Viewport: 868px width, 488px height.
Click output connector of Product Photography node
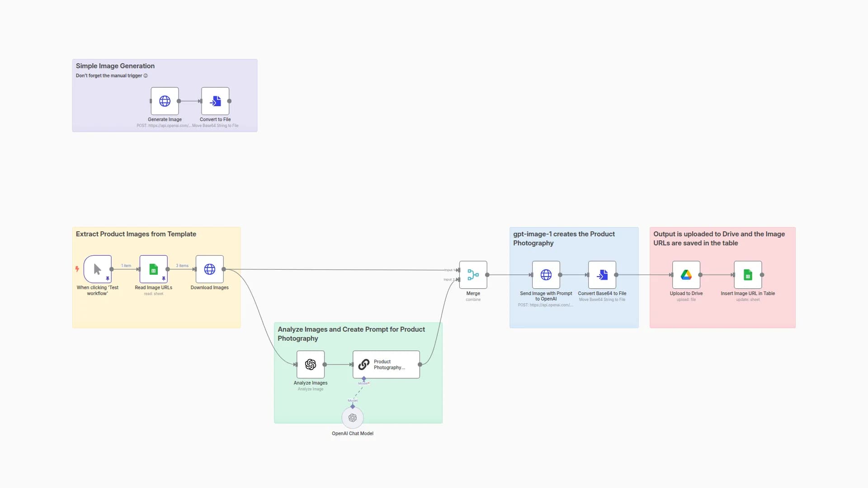click(x=420, y=365)
